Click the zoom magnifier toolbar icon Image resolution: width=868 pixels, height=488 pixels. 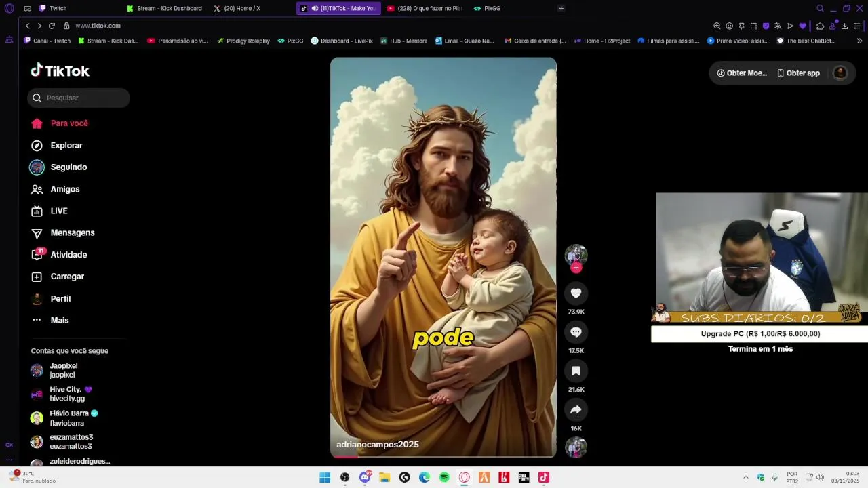[717, 26]
